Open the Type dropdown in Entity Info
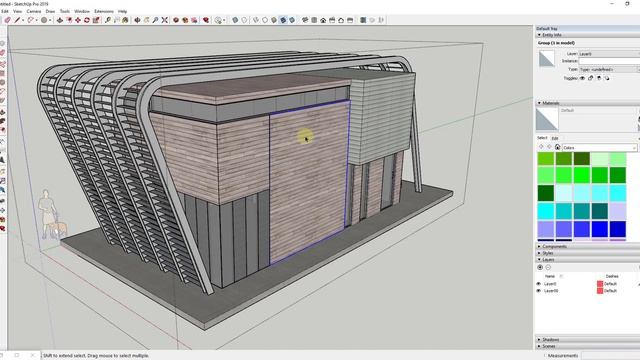 pyautogui.click(x=609, y=69)
